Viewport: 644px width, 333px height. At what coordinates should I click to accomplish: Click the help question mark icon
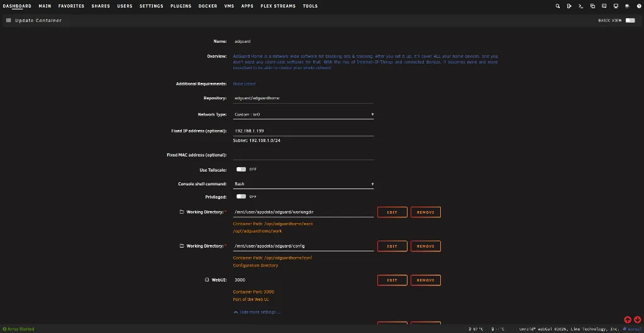pos(639,6)
